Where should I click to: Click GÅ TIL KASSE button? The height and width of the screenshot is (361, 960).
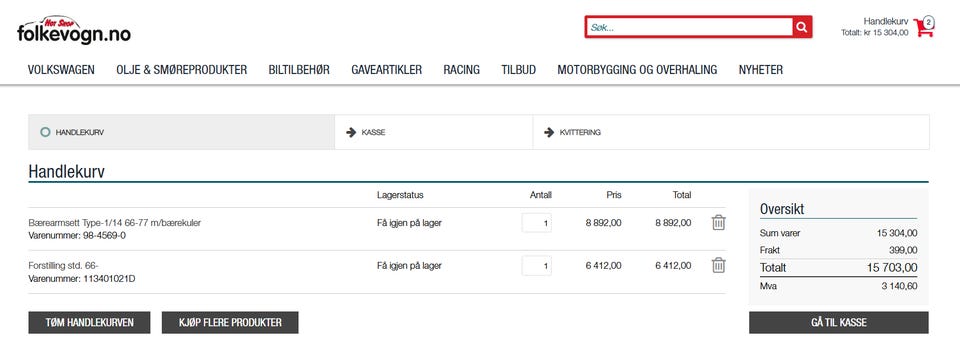[839, 322]
